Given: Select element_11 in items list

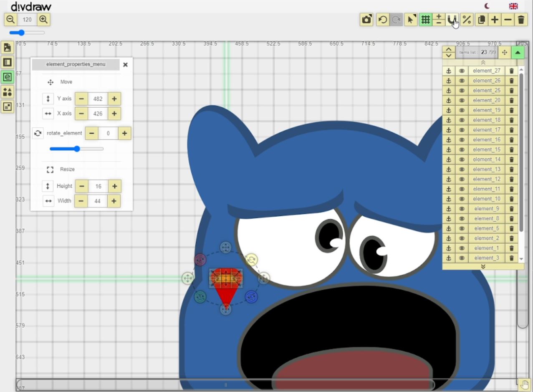Looking at the screenshot, I should [487, 189].
